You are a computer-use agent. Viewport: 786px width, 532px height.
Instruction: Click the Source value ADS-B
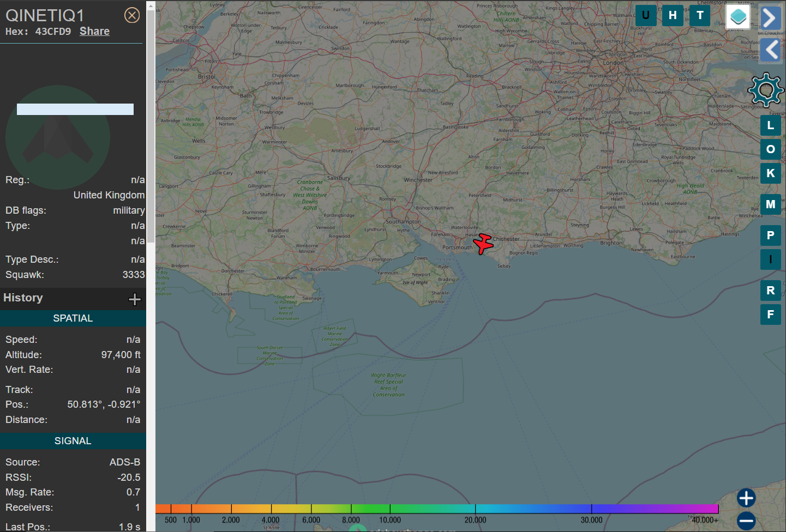click(x=125, y=462)
